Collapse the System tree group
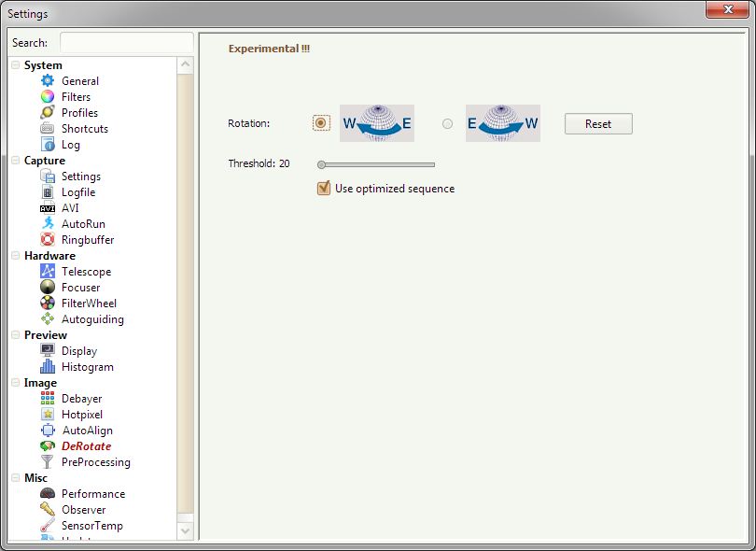 (x=16, y=64)
